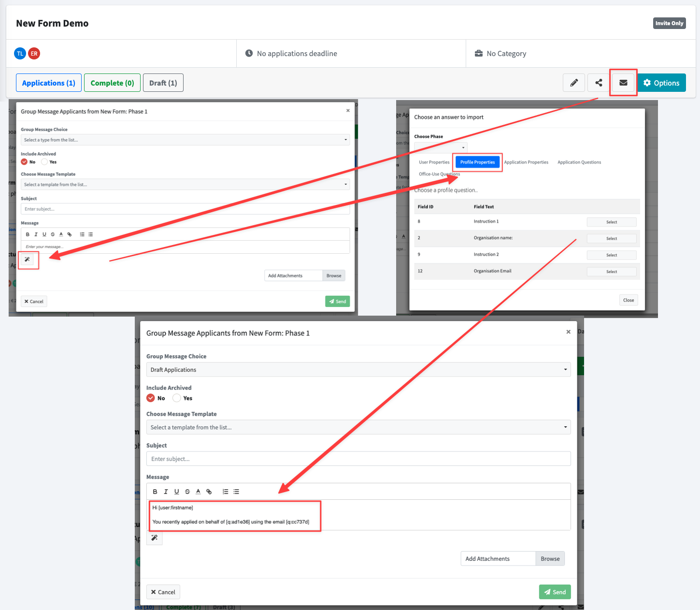This screenshot has height=610, width=700.
Task: Select the User Properties tab
Action: [x=434, y=162]
